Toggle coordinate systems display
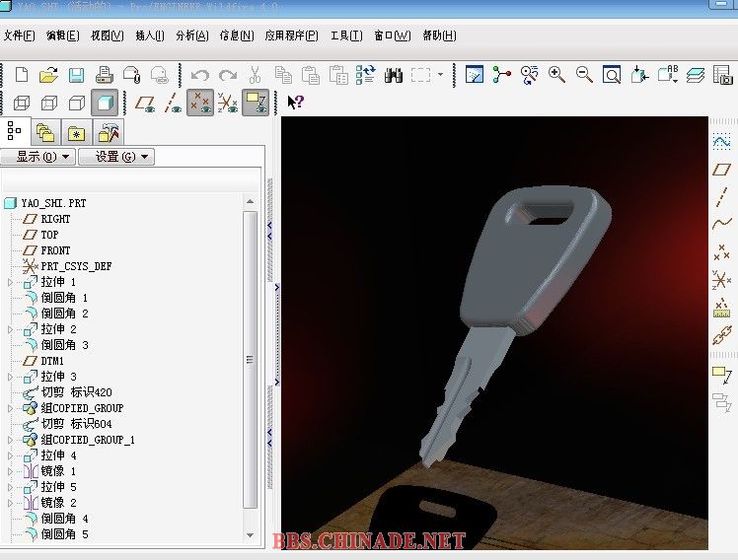The image size is (738, 560). [228, 103]
